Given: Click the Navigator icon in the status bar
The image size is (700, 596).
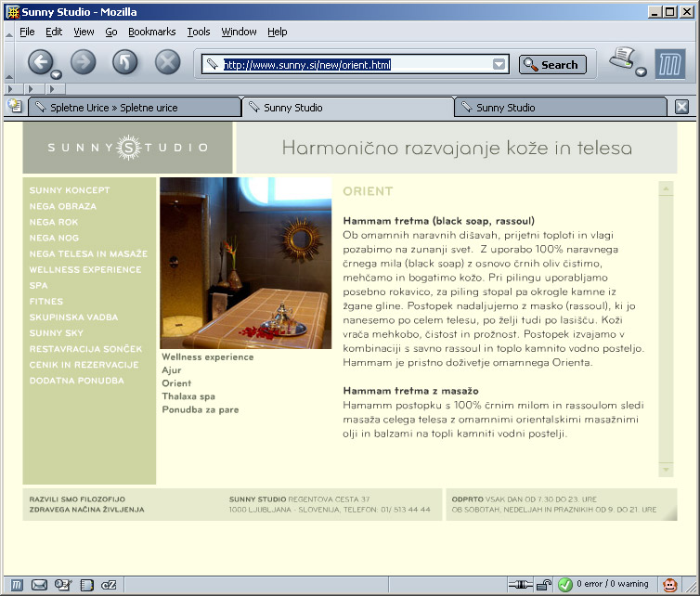Looking at the screenshot, I should 16,584.
